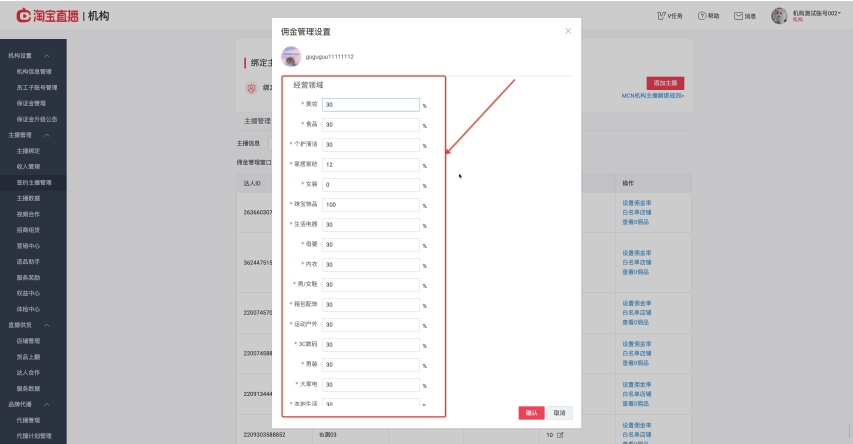Viewport: 853px width, 444px height.
Task: Open 达人合作 in the sidebar
Action: 28,373
